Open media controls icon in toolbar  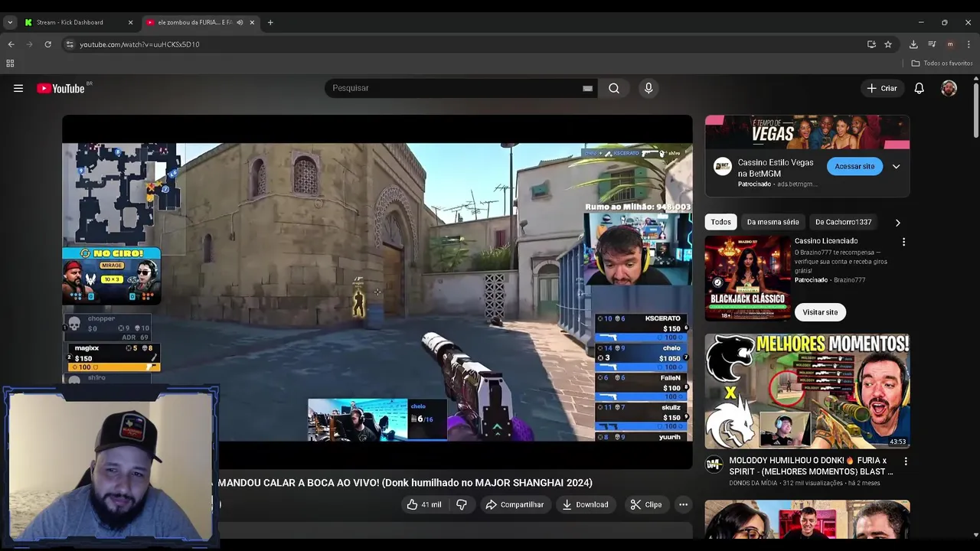[x=932, y=44]
